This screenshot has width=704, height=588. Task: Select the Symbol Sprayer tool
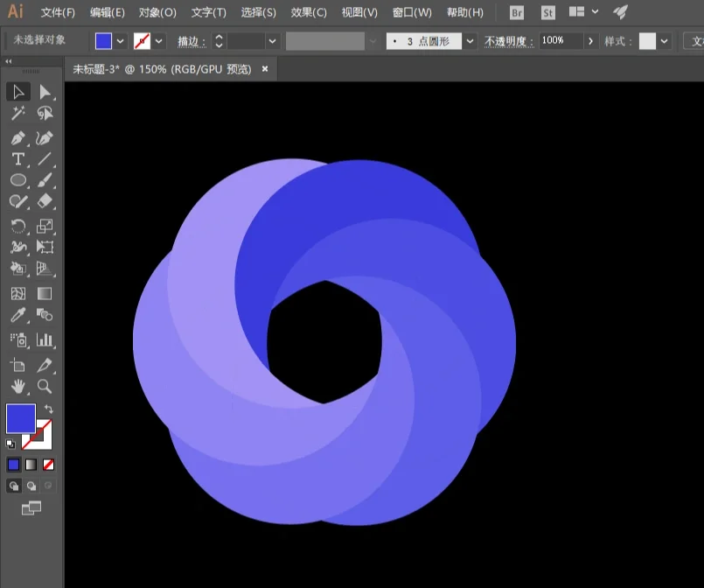point(18,340)
